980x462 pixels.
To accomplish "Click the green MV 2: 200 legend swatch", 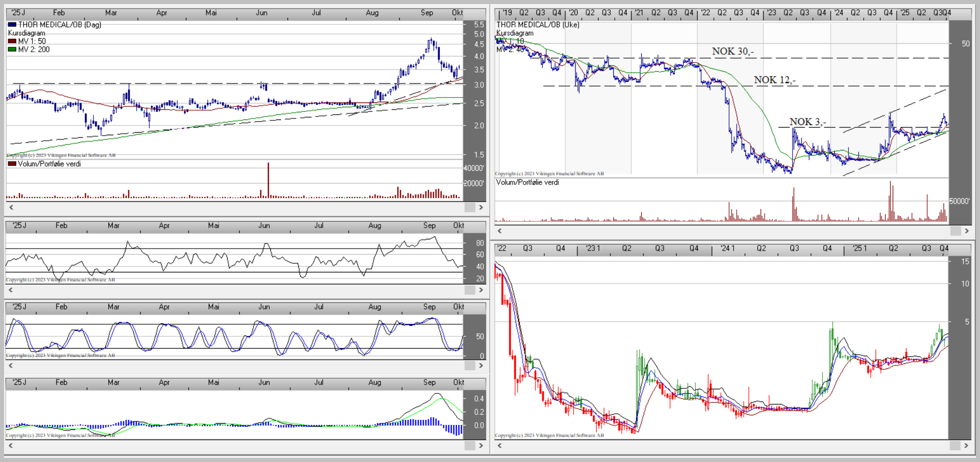I will pyautogui.click(x=12, y=49).
